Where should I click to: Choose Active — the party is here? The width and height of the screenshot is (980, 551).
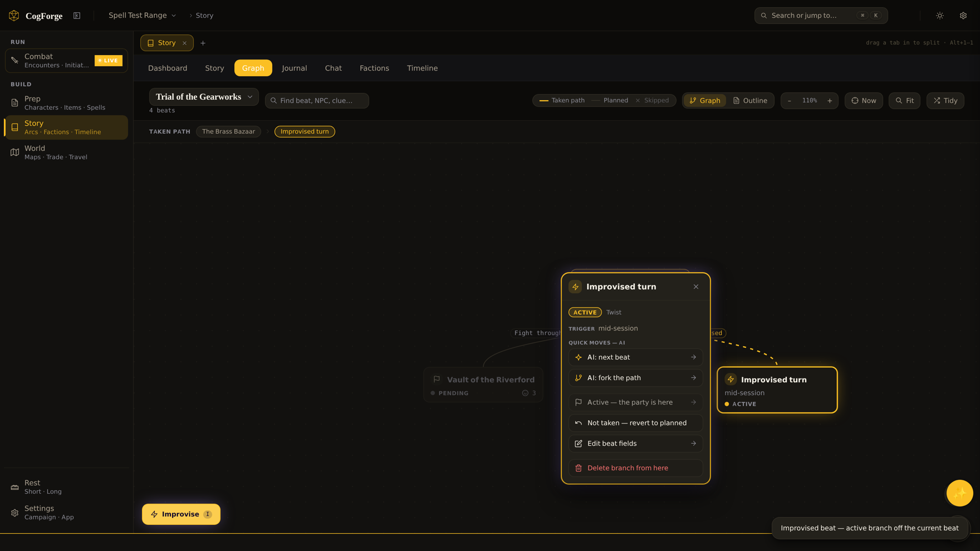pos(635,403)
